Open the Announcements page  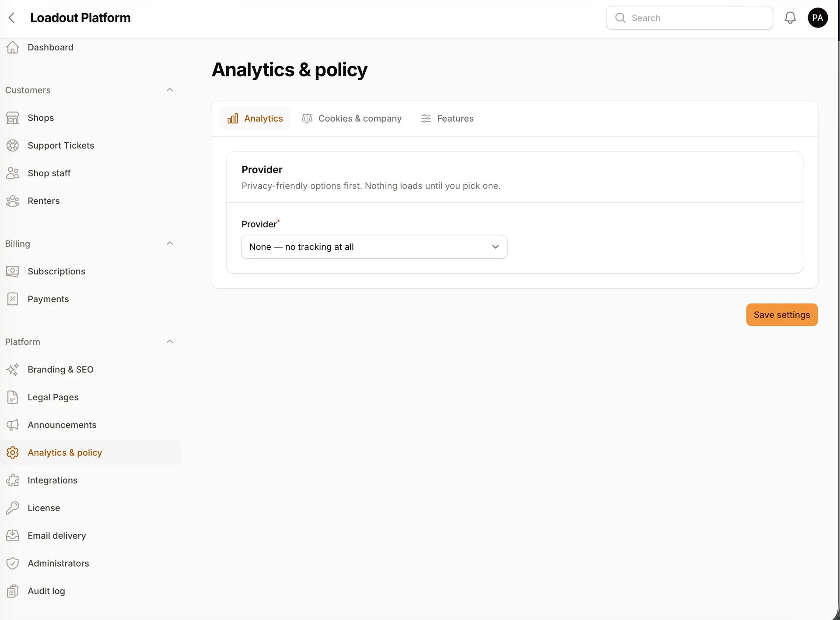pos(91,425)
